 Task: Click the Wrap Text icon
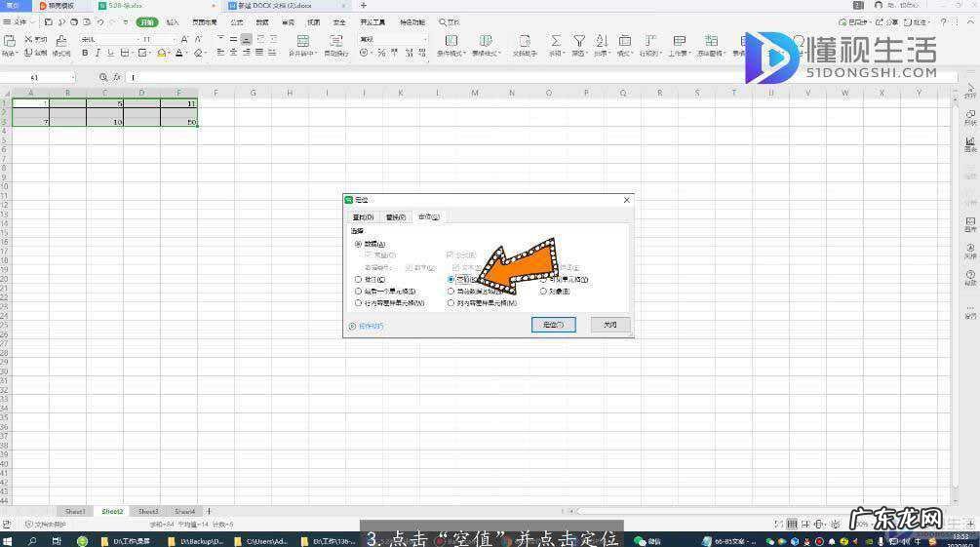[x=335, y=41]
